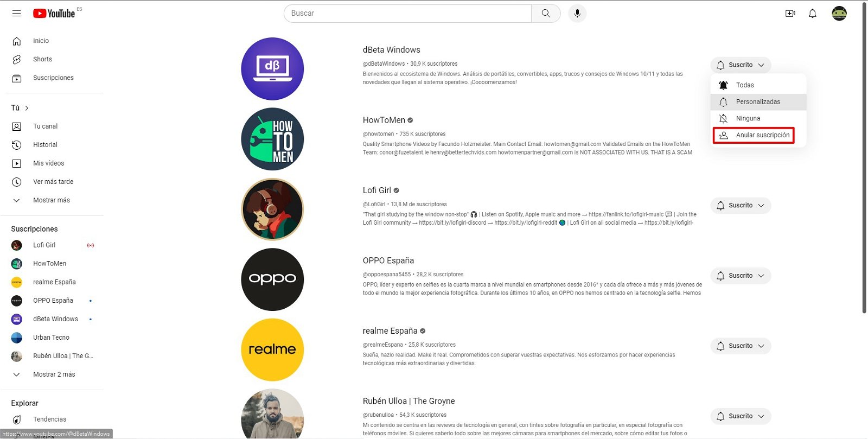Go to YouTube home via logo
The image size is (868, 439).
[54, 14]
